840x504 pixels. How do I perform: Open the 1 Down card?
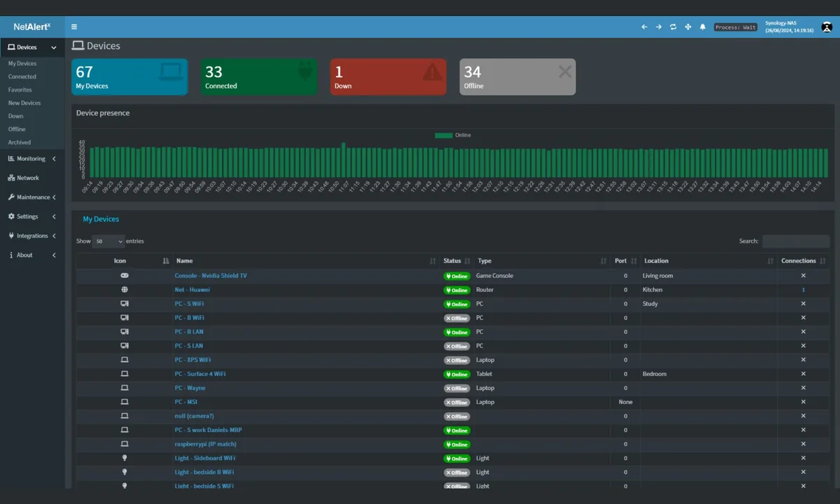388,77
